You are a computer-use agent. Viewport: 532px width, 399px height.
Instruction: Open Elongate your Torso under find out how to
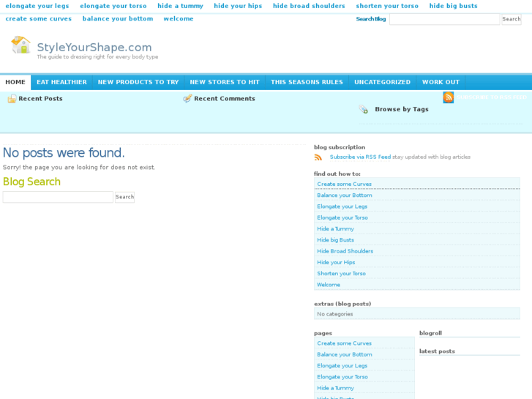(342, 217)
